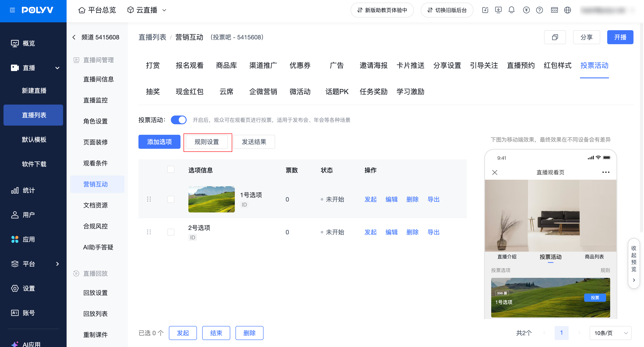Click drag handle of 1号选项 row
The height and width of the screenshot is (347, 644).
149,199
